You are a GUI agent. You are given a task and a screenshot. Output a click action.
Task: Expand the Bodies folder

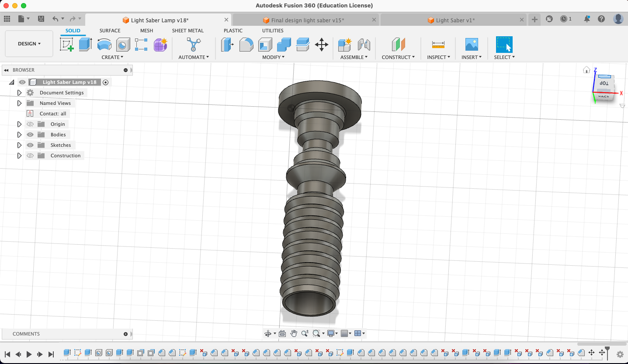[x=19, y=135]
